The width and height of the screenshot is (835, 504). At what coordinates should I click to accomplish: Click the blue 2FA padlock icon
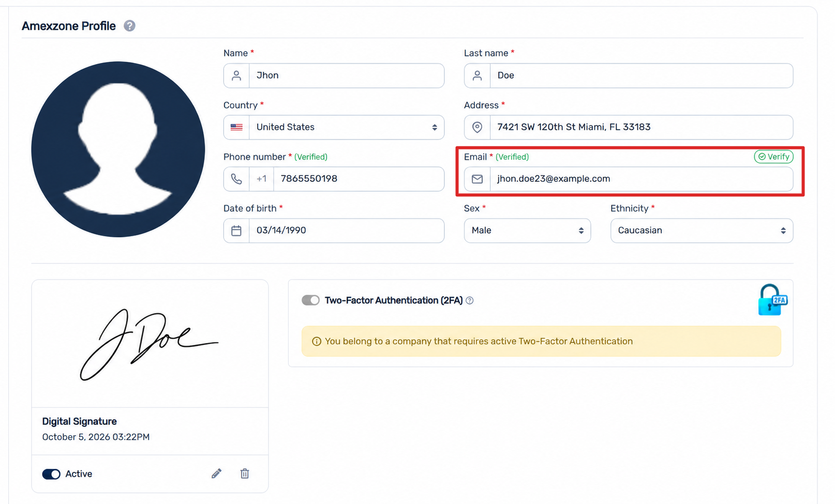click(772, 300)
